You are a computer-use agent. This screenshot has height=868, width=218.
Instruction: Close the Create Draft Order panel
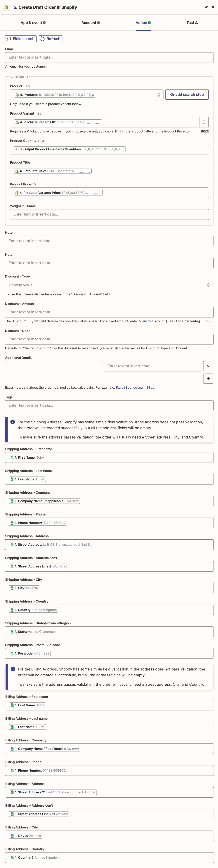213,7
